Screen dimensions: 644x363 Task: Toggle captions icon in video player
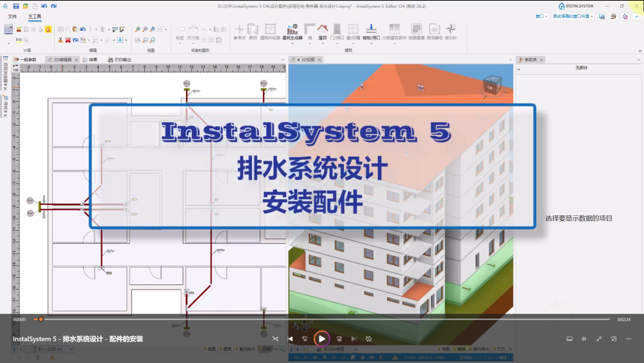point(569,338)
